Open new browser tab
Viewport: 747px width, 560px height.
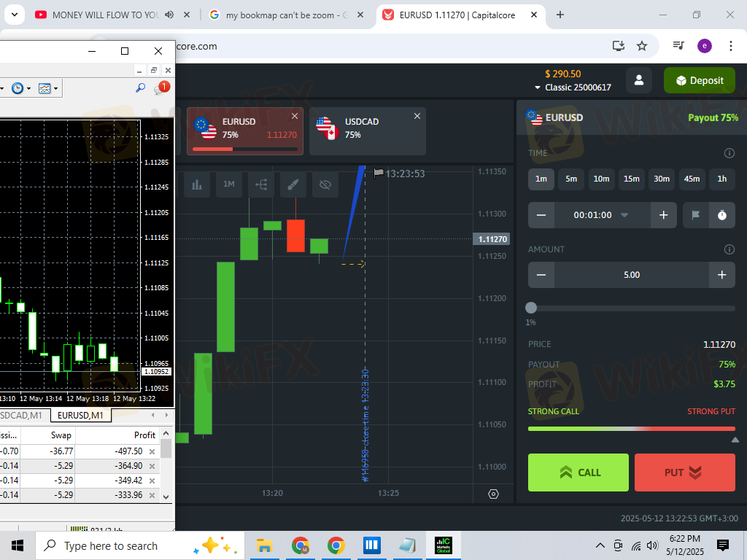coord(560,15)
